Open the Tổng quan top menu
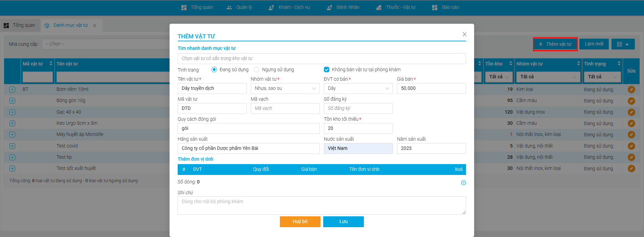The image size is (644, 237). tap(197, 7)
